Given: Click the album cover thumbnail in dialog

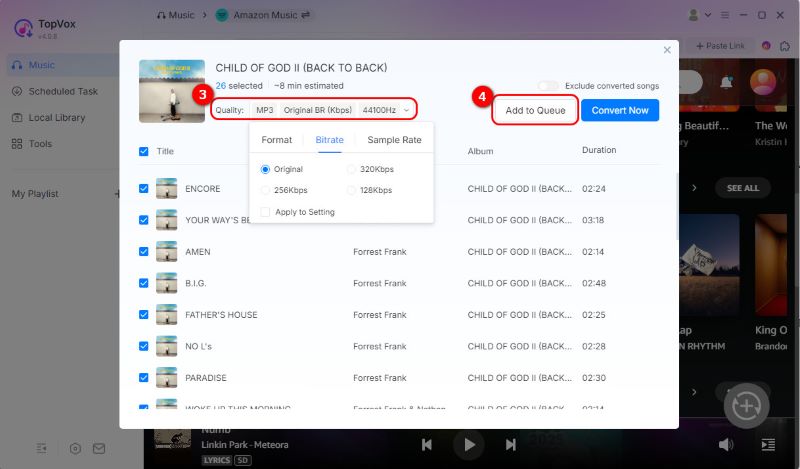Looking at the screenshot, I should click(x=172, y=91).
